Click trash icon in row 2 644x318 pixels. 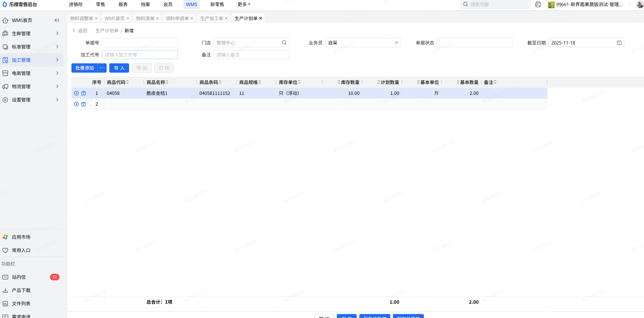tap(84, 104)
